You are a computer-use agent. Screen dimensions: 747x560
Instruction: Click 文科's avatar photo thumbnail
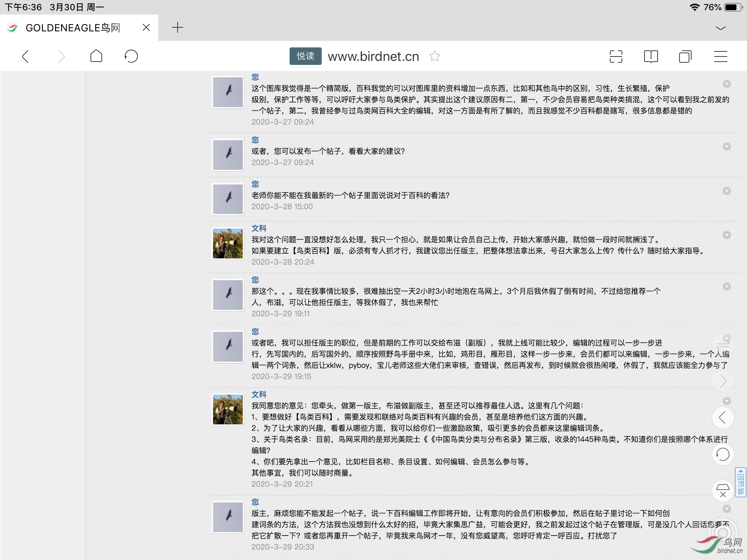[x=228, y=243]
